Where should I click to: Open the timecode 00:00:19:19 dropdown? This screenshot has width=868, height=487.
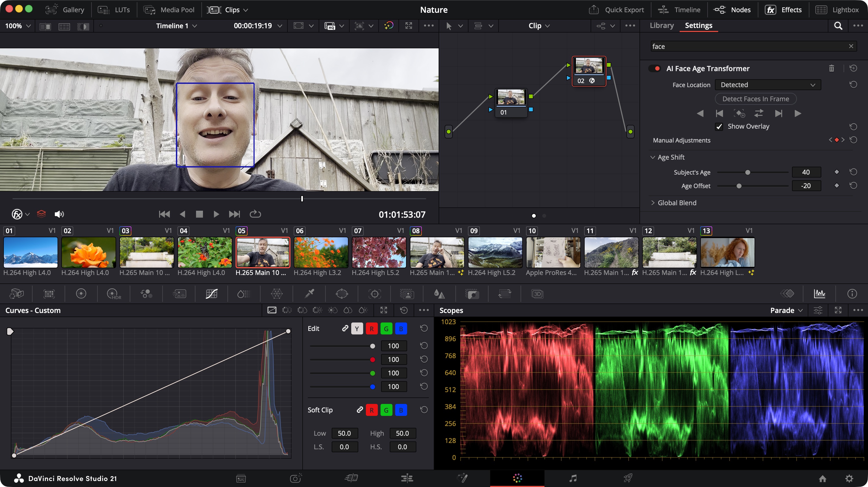(258, 26)
